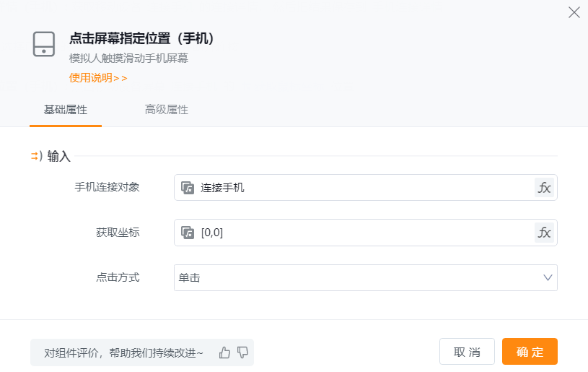Click variable picker icon in 获取坐标 field
The height and width of the screenshot is (372, 588).
188,233
